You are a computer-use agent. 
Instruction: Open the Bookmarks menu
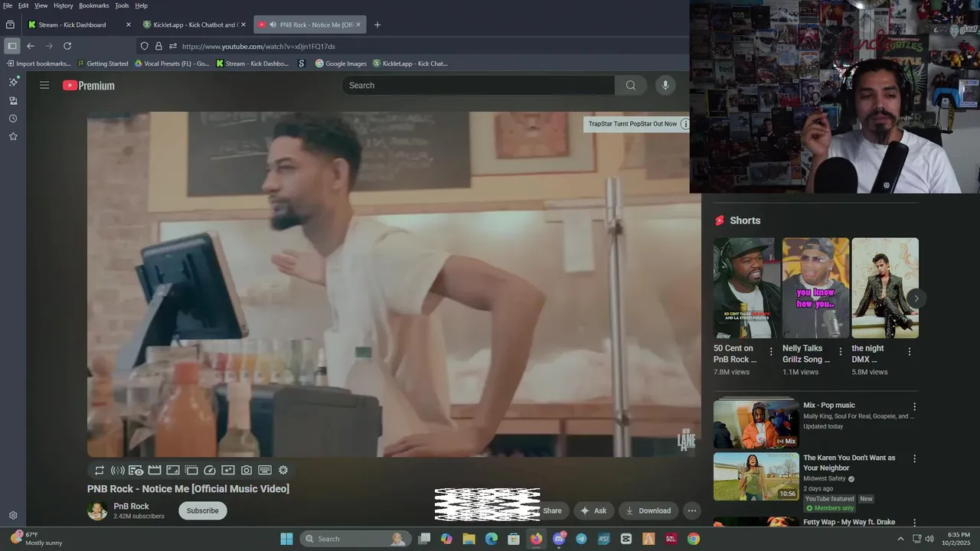pos(94,5)
